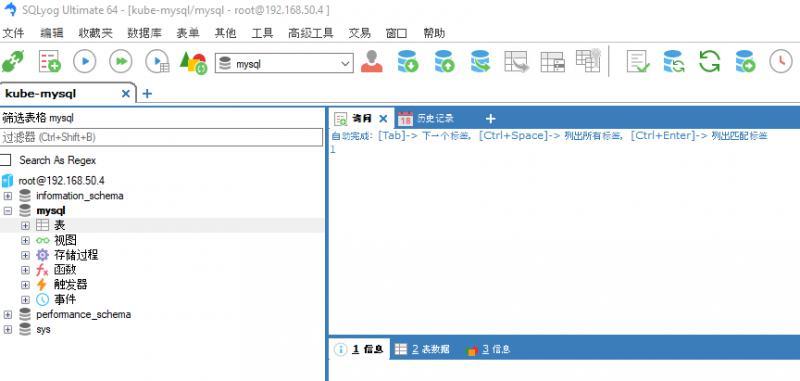The width and height of the screenshot is (800, 381).
Task: Close the 询问 query tab
Action: [384, 119]
